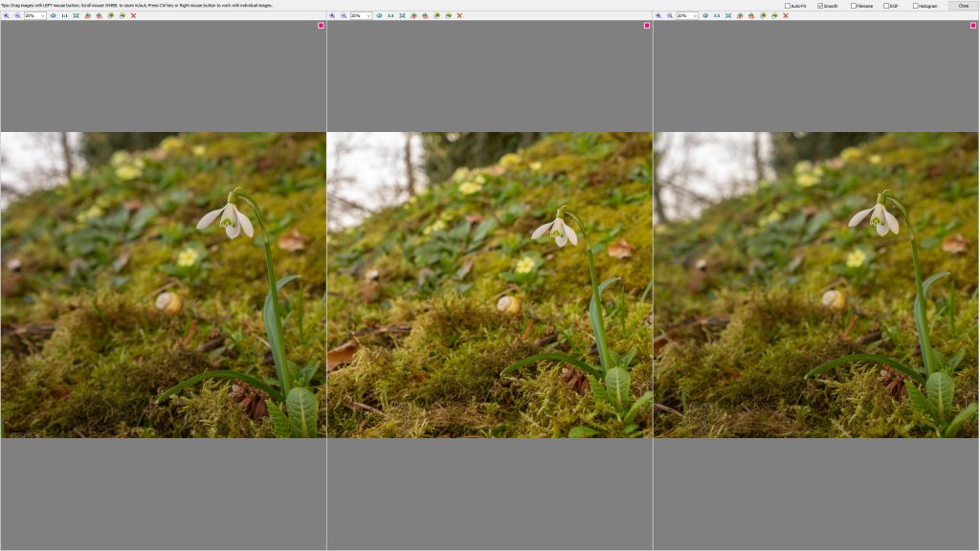
Task: Turn on the Histogram checkbox
Action: [916, 6]
